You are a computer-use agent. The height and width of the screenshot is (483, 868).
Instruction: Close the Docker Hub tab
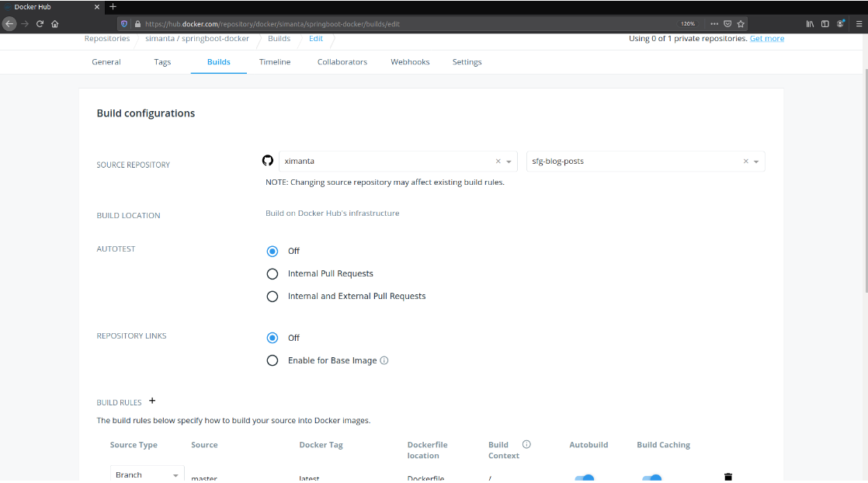[97, 7]
